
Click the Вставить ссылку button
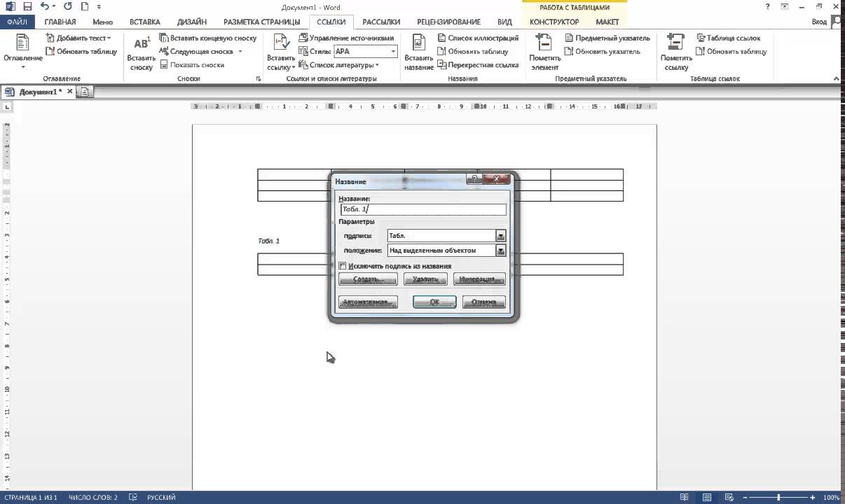(x=281, y=52)
